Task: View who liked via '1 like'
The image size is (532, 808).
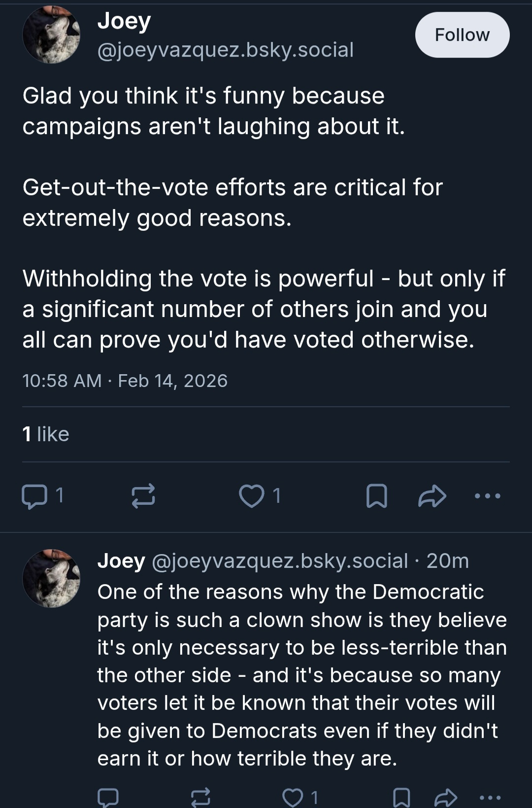Action: [x=46, y=434]
